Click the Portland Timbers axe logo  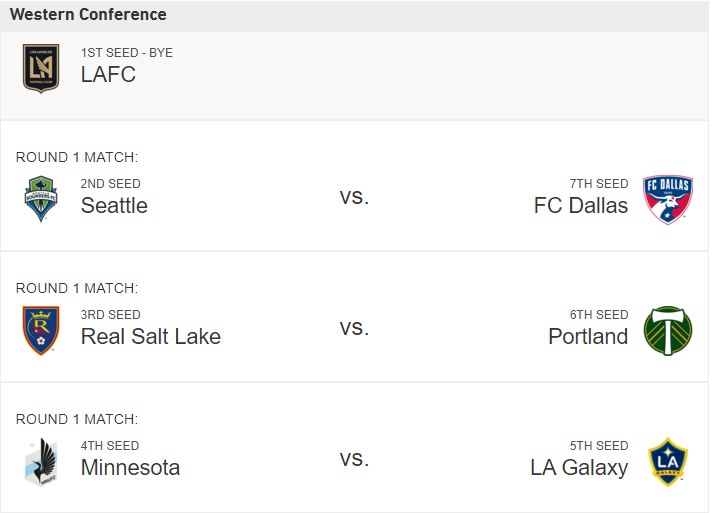(667, 330)
